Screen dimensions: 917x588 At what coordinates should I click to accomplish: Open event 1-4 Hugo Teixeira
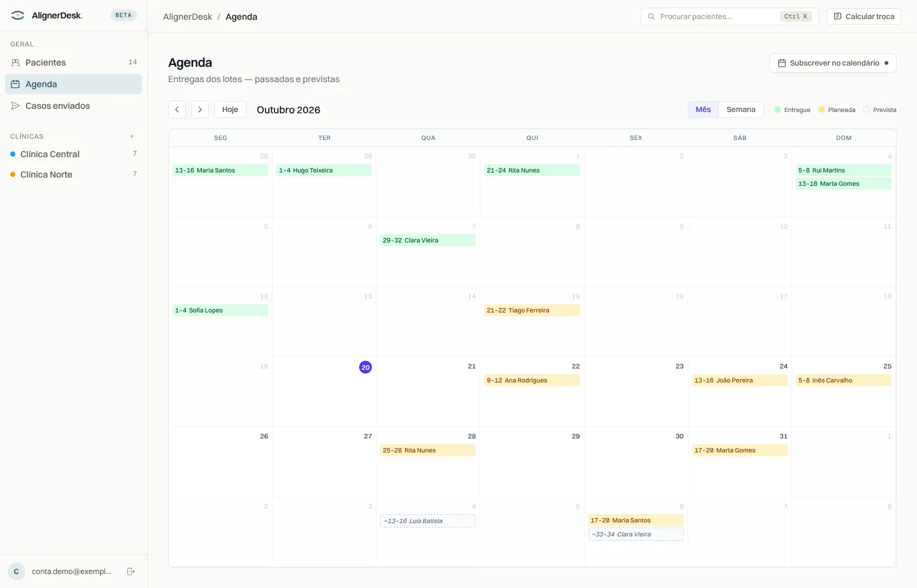click(324, 171)
